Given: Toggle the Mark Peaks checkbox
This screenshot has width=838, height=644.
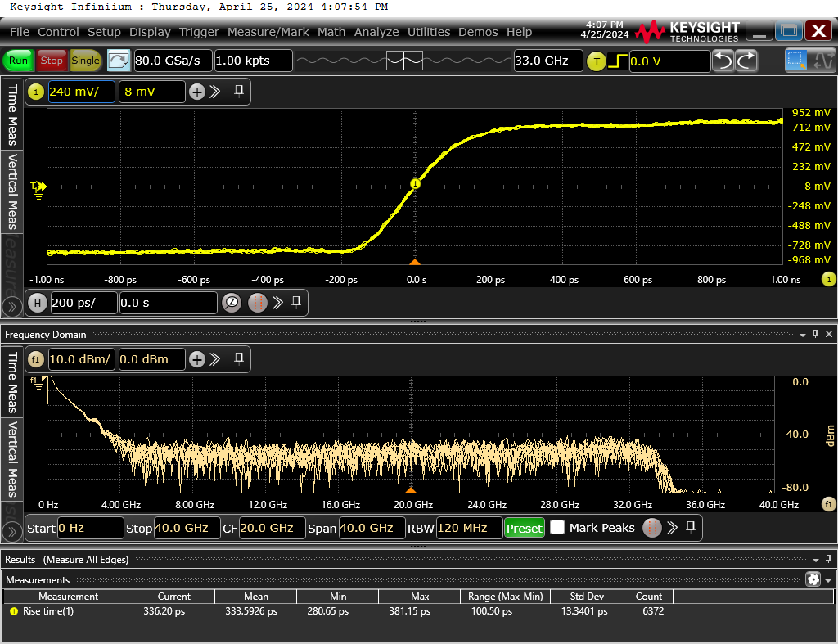Looking at the screenshot, I should click(556, 528).
